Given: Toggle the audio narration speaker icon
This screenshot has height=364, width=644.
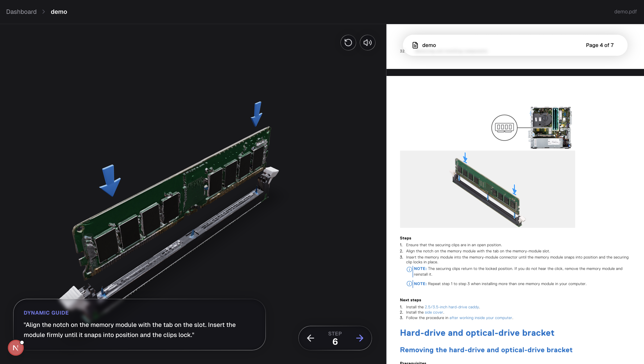Looking at the screenshot, I should 367,43.
